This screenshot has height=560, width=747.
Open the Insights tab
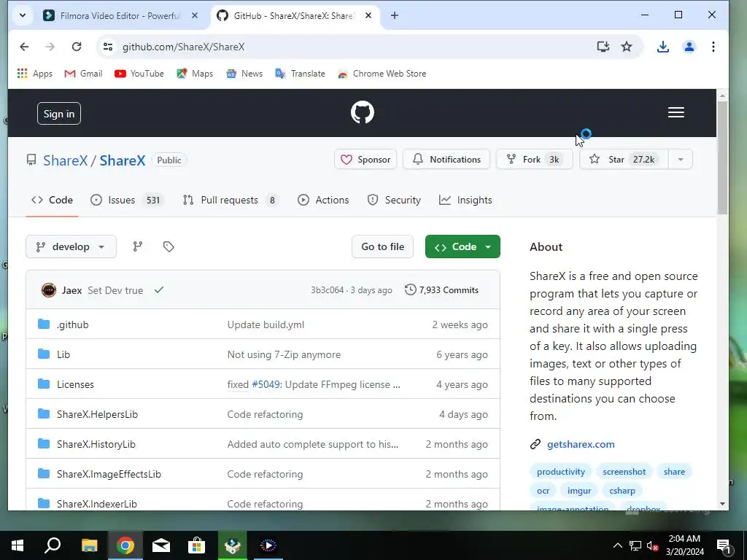[465, 200]
